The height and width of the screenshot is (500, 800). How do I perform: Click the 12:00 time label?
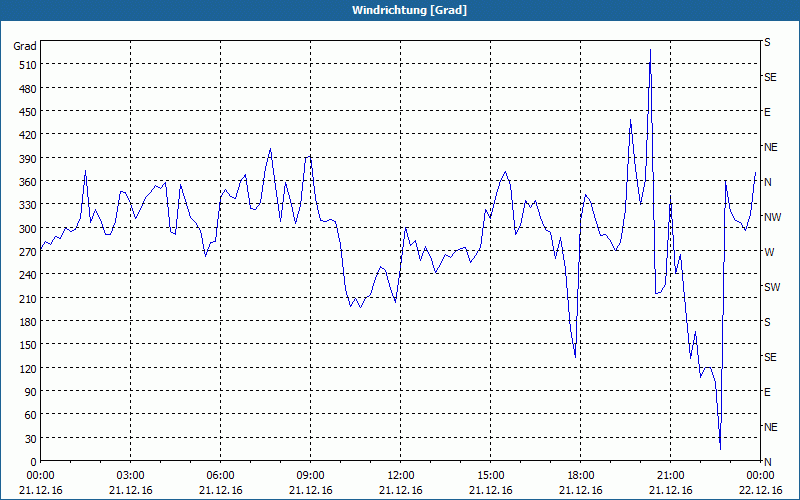(x=401, y=476)
